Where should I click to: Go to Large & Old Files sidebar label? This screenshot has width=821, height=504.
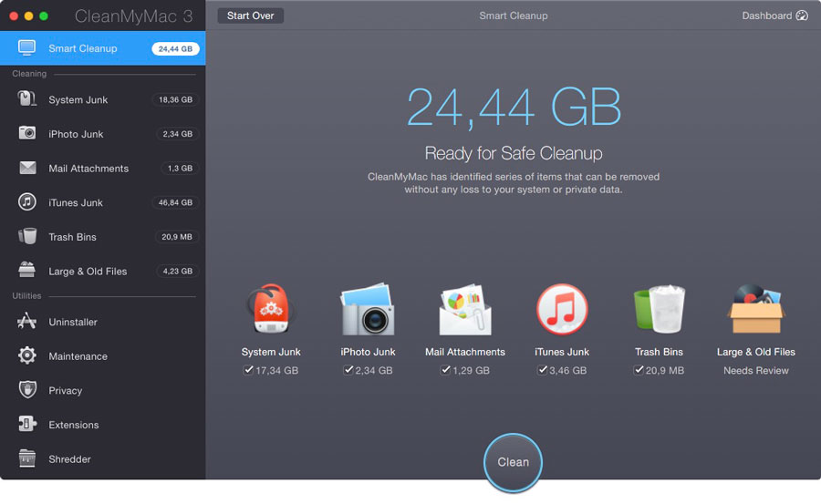click(88, 271)
